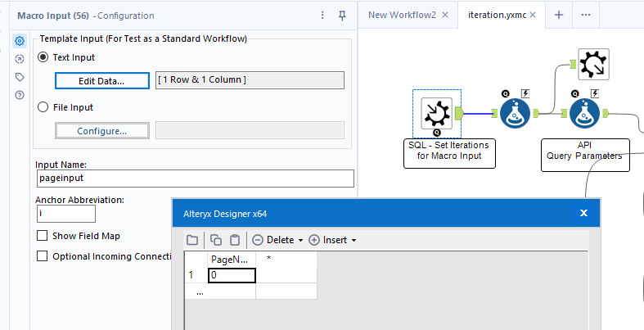
Task: Open the configuration panel options (three dots)
Action: (x=322, y=16)
